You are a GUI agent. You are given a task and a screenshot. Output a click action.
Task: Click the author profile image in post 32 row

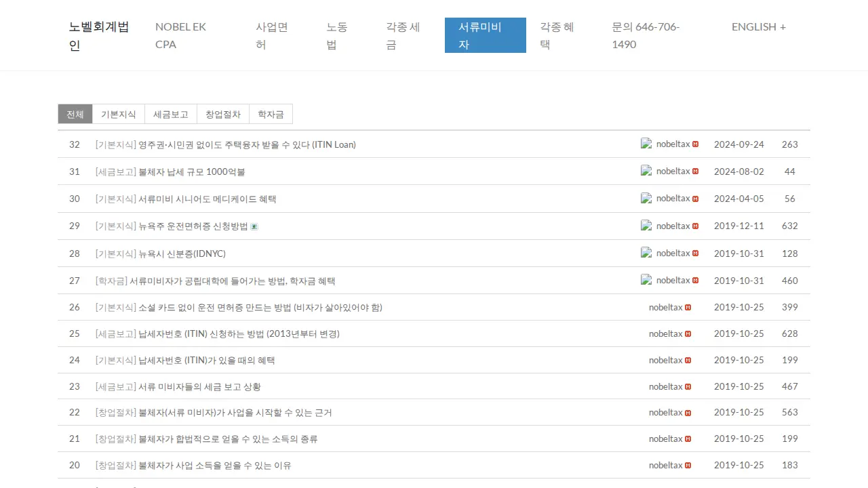tap(646, 144)
